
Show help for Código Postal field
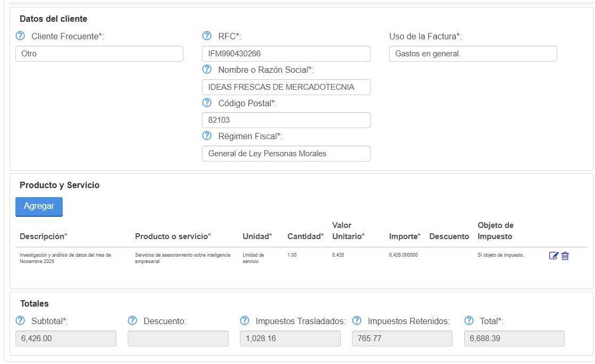coord(207,103)
